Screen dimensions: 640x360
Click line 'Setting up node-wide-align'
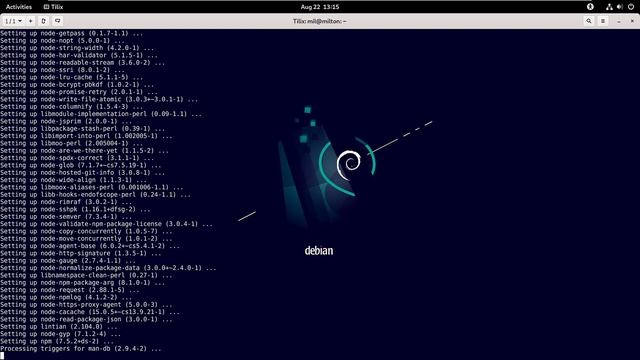[x=73, y=180]
